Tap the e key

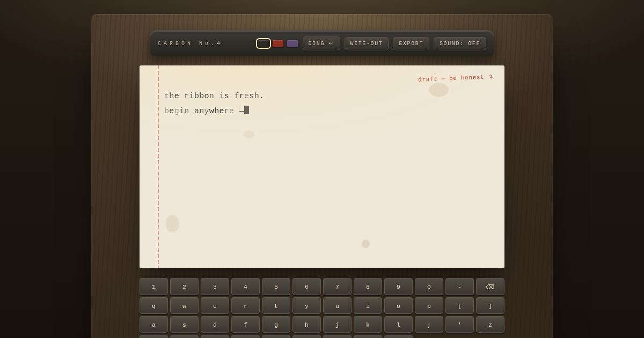215,305
